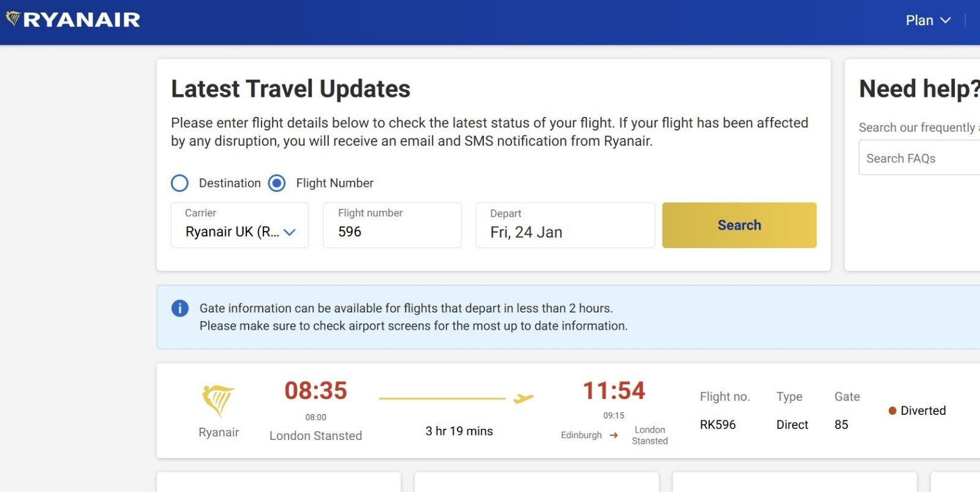The image size is (980, 492).
Task: Click the diversion arrow next to Edinburgh
Action: pyautogui.click(x=614, y=436)
